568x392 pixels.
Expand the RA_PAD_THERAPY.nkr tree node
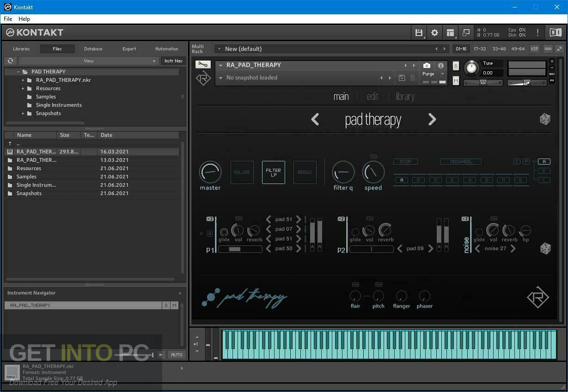coord(23,80)
